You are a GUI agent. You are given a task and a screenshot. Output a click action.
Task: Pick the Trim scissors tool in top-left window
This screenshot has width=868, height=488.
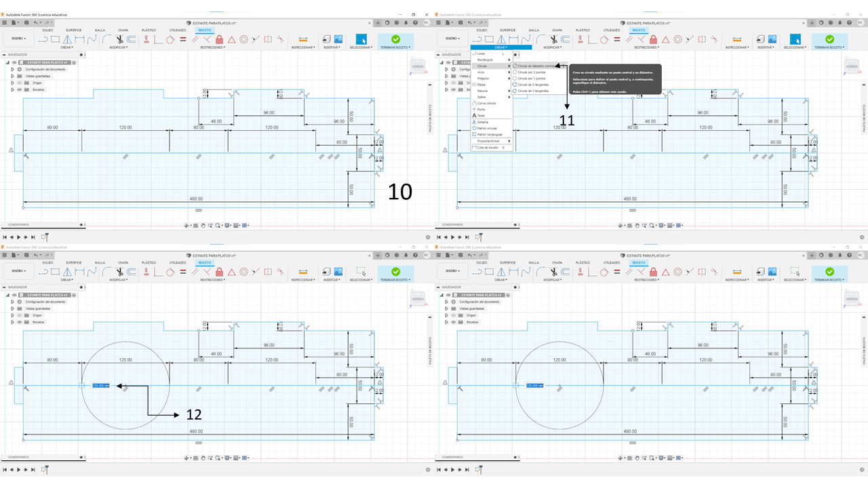coord(119,39)
